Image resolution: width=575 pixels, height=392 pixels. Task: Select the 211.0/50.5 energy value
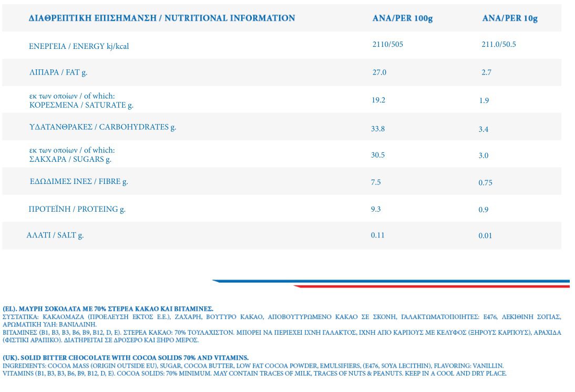click(499, 45)
